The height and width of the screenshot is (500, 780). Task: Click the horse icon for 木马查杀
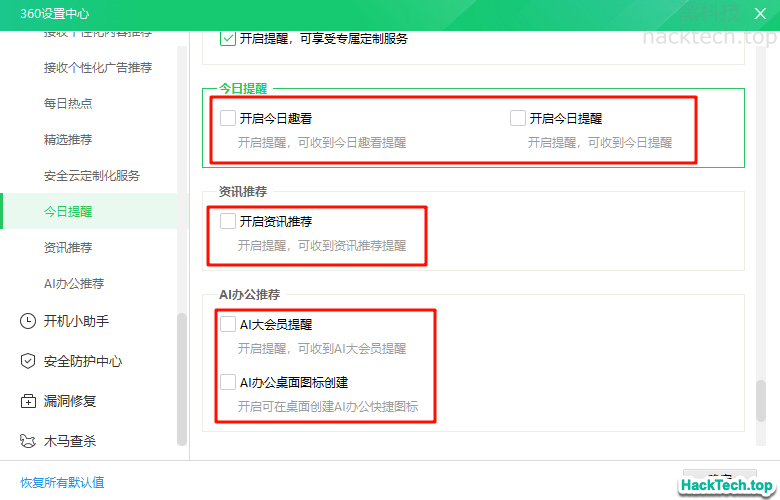click(28, 441)
